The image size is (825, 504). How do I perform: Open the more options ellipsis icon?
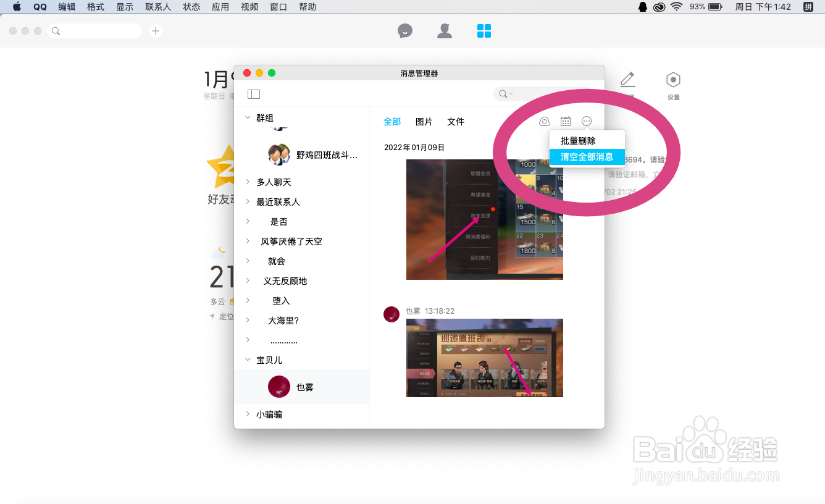pyautogui.click(x=587, y=122)
